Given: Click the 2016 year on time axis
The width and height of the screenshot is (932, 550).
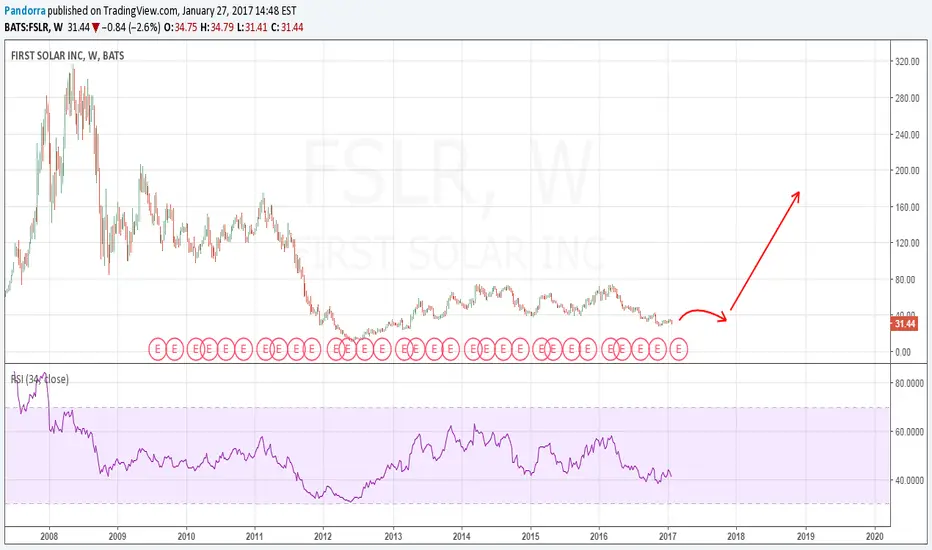Looking at the screenshot, I should [x=599, y=536].
